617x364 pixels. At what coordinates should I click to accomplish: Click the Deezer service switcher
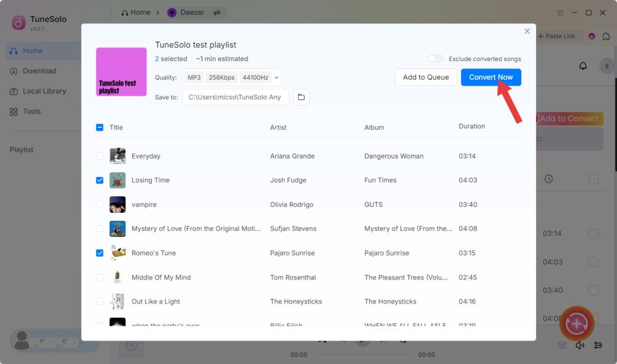point(186,12)
